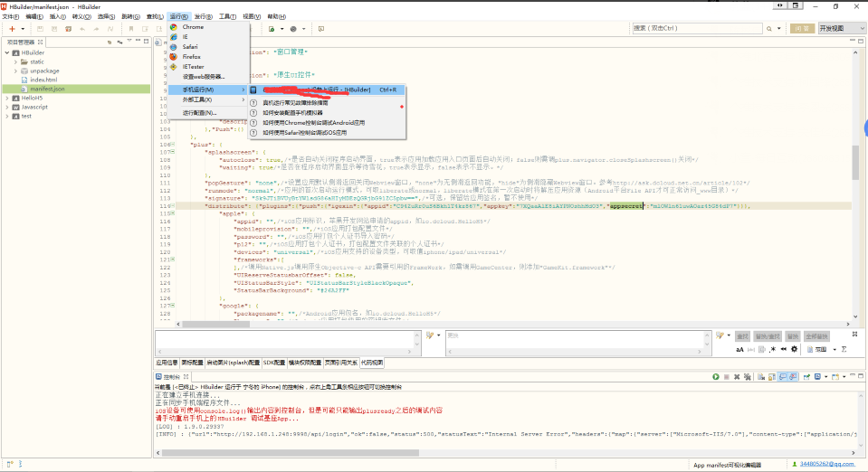Click the gray round device toolbar icon

293,29
